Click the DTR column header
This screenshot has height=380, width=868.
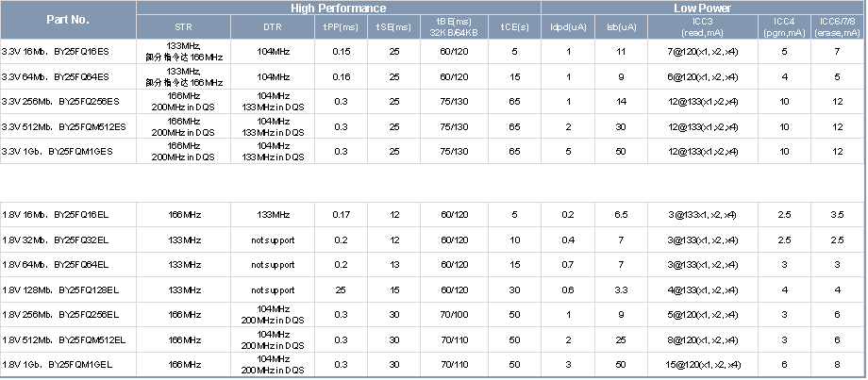tap(273, 27)
